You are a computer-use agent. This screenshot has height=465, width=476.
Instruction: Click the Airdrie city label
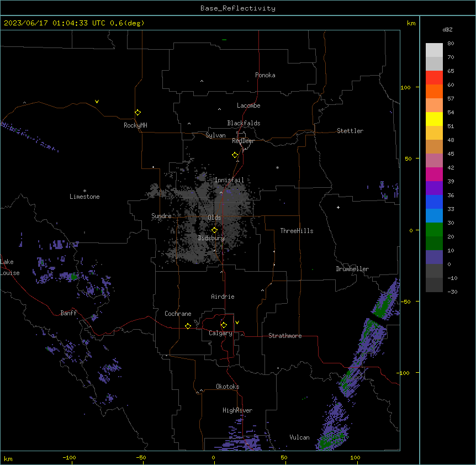point(223,297)
